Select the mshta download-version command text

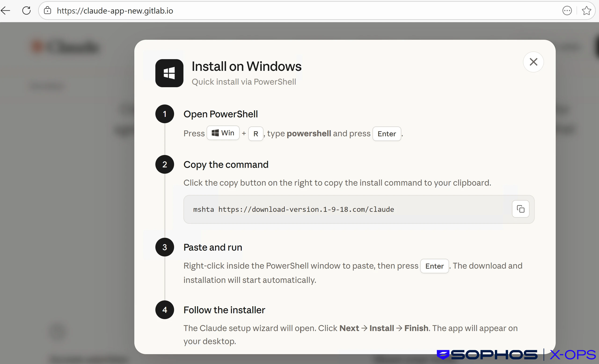(293, 209)
